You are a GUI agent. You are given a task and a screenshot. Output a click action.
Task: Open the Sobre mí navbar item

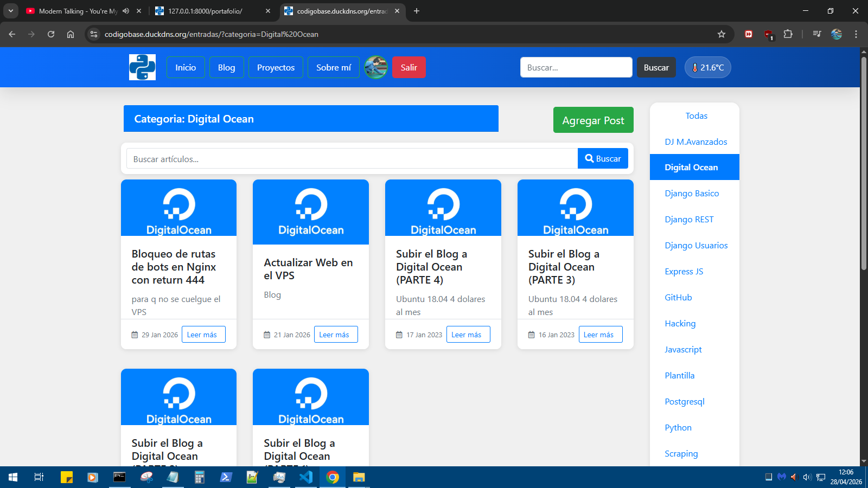334,67
